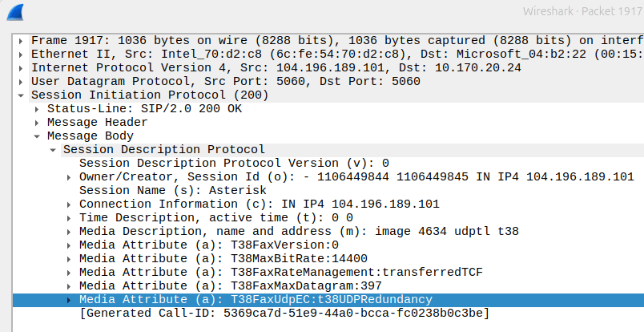Image resolution: width=644 pixels, height=332 pixels.
Task: Click the Wireshark shark fin icon
Action: point(15,12)
